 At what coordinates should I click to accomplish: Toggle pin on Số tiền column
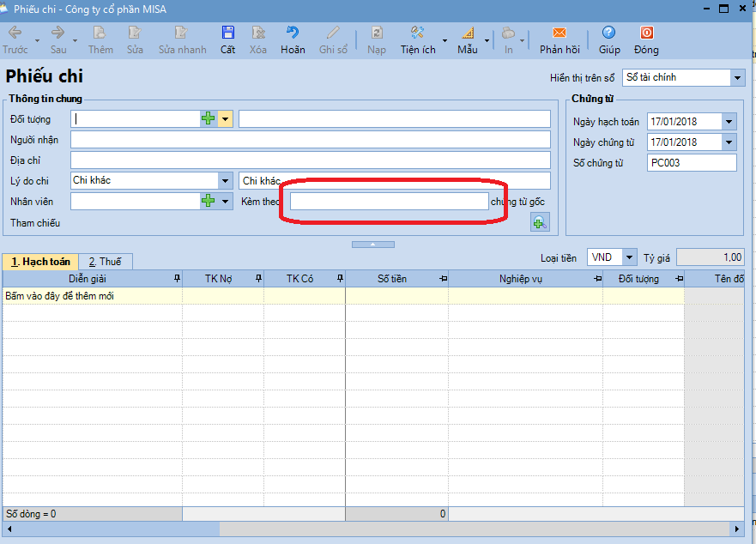pyautogui.click(x=444, y=278)
